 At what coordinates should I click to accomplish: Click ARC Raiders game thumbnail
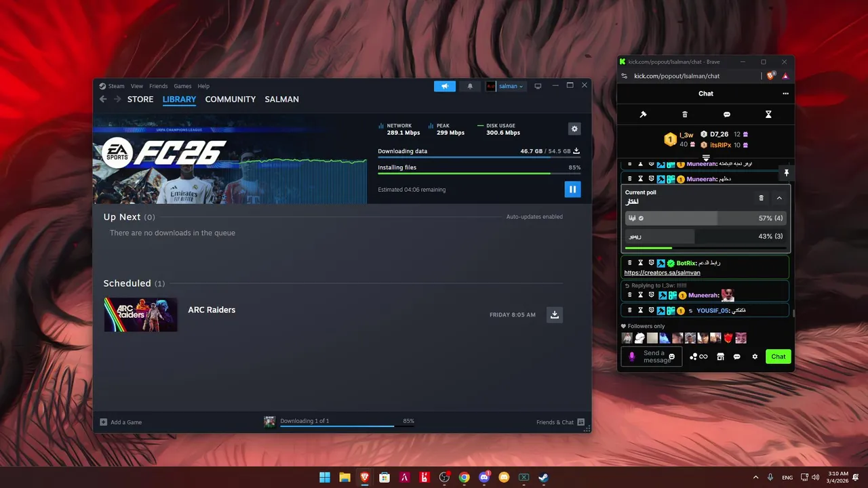pos(140,314)
